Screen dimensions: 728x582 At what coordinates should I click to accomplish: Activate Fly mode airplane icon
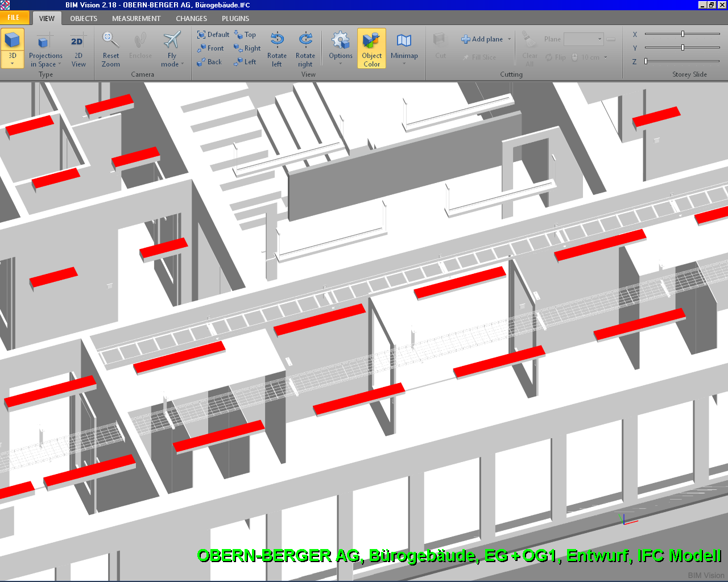172,40
